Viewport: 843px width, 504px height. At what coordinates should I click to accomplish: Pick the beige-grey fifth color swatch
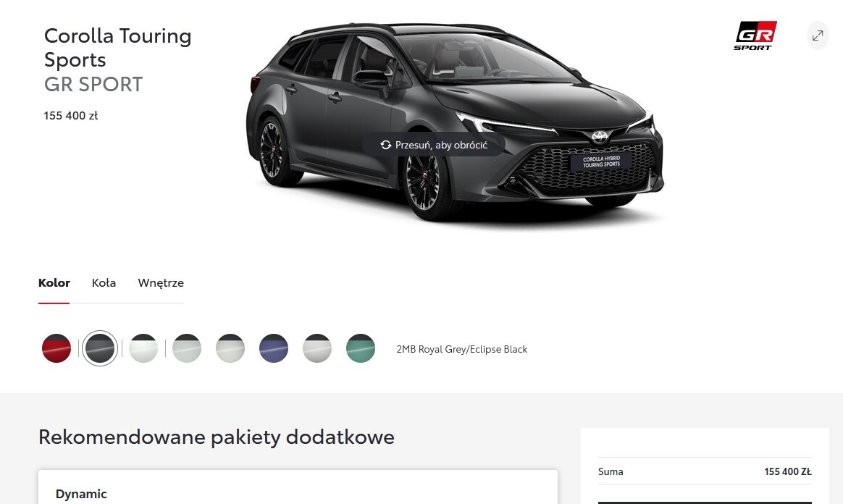(x=230, y=348)
